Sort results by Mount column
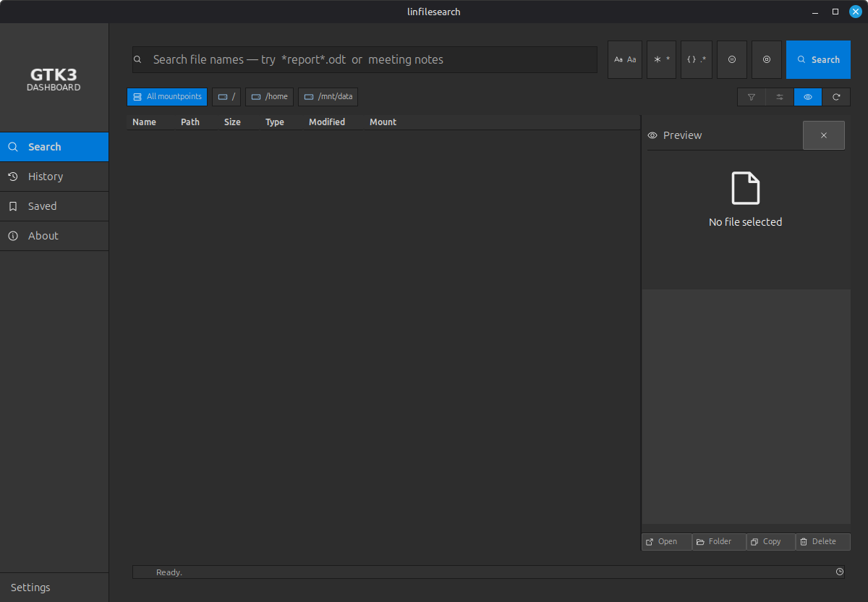 pyautogui.click(x=383, y=122)
